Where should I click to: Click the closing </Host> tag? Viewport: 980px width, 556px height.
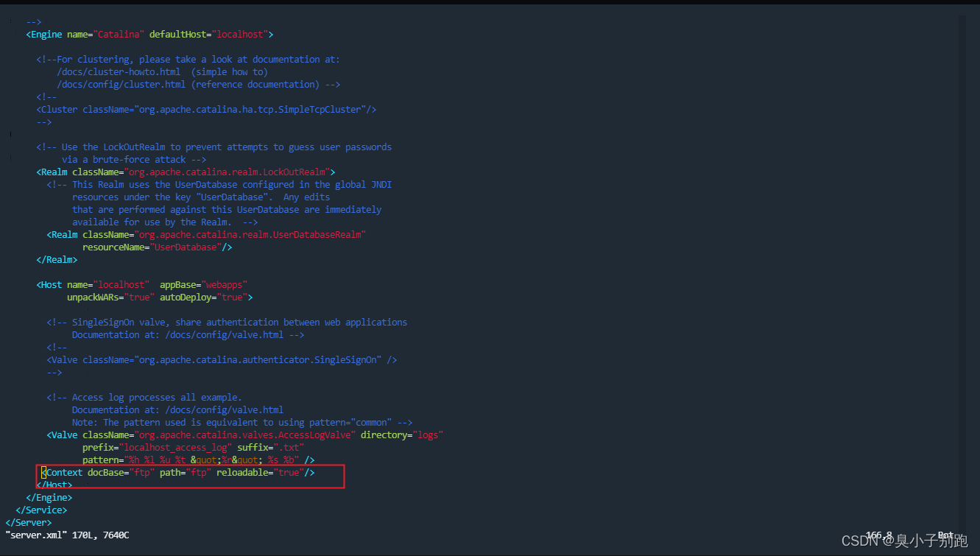coord(54,485)
